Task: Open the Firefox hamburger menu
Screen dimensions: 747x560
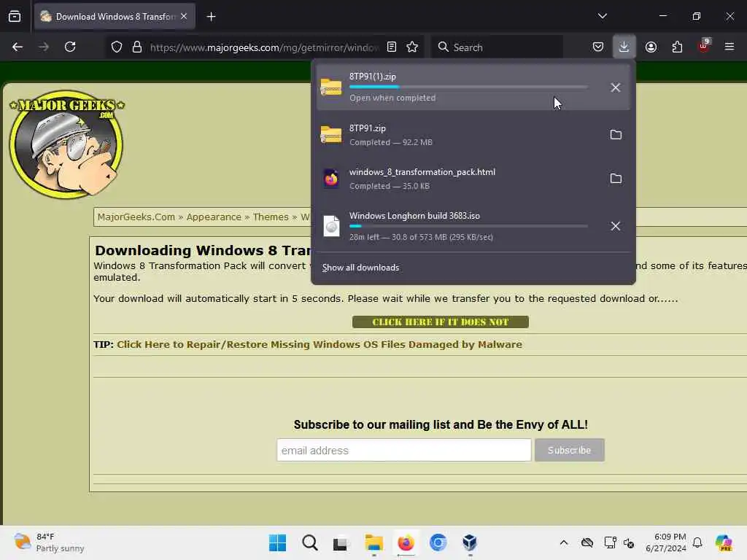Action: [729, 47]
